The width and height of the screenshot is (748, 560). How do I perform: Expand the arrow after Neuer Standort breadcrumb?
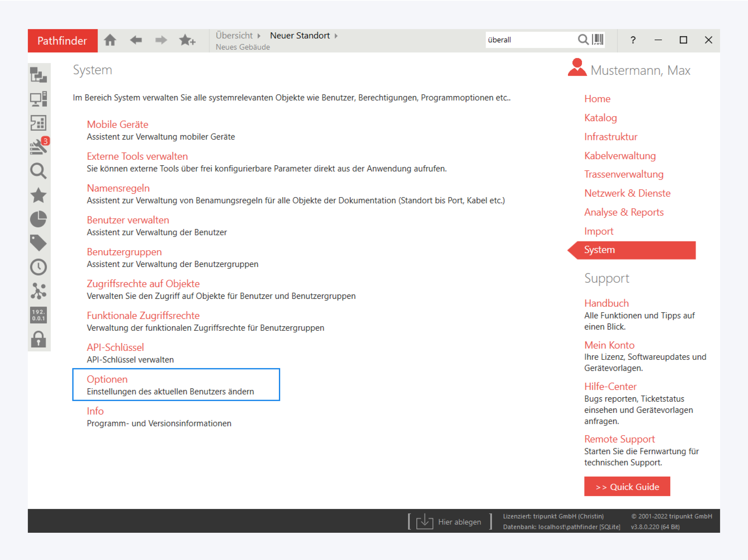point(336,36)
